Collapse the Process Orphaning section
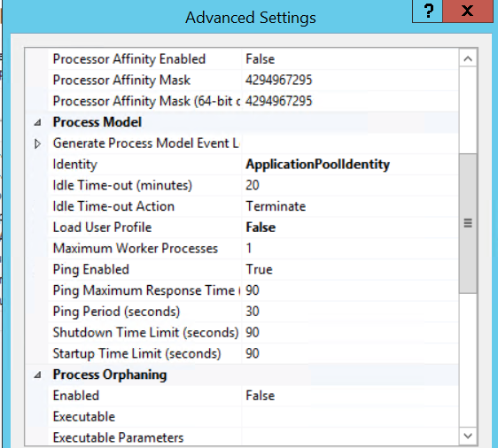Screen dimensions: 498x448 tap(37, 375)
